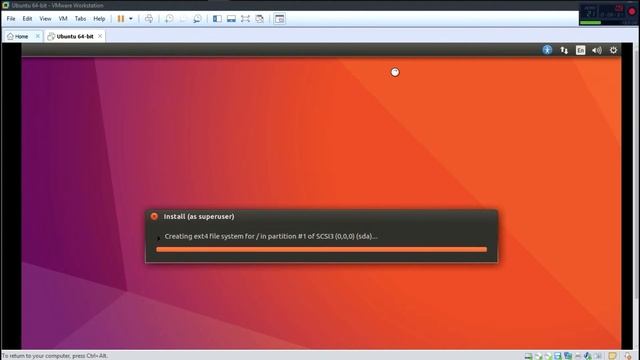Image resolution: width=640 pixels, height=360 pixels.
Task: Open the snapshot manager toolbar icon
Action: [197, 19]
